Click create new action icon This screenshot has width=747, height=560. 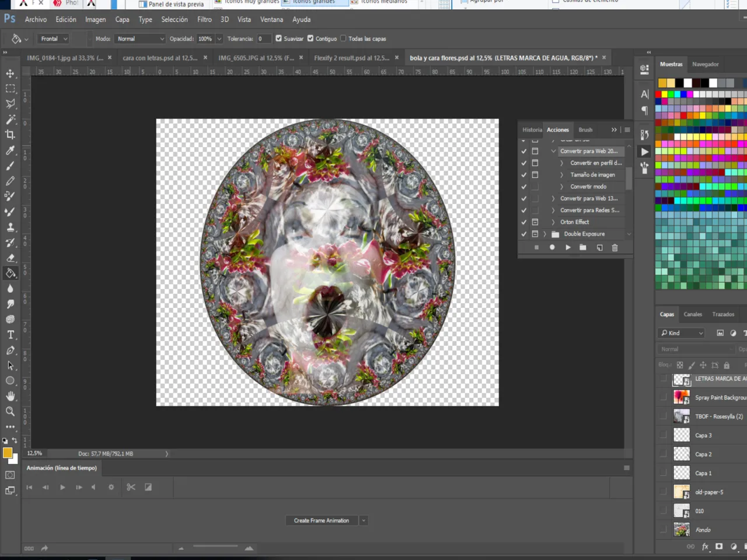point(599,247)
